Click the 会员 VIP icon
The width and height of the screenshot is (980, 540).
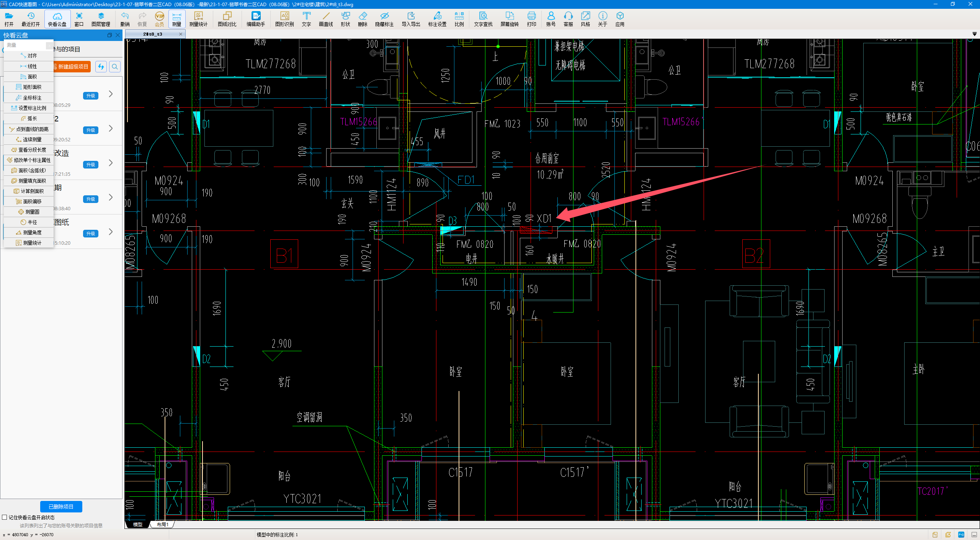pos(159,19)
